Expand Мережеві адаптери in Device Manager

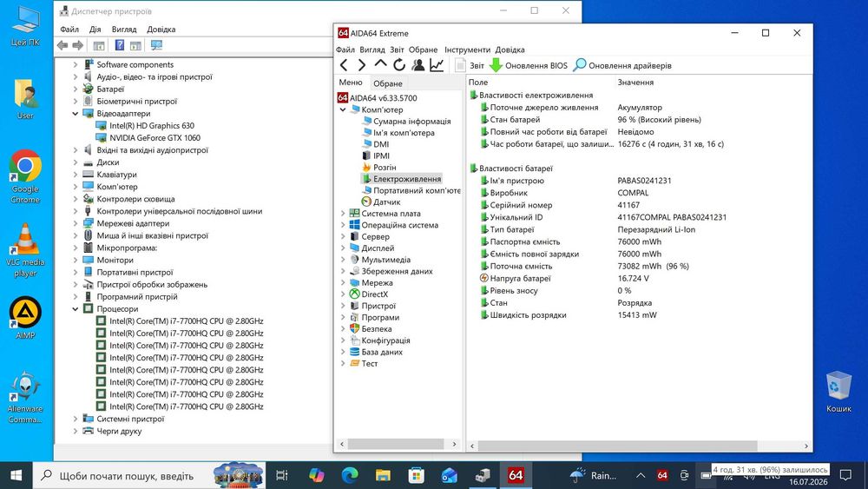[x=76, y=223]
